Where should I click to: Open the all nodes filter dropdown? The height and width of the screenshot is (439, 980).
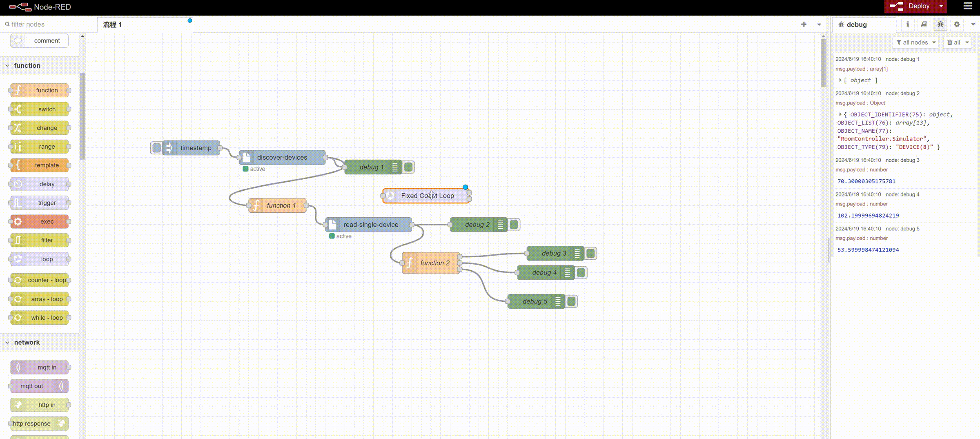pos(915,42)
